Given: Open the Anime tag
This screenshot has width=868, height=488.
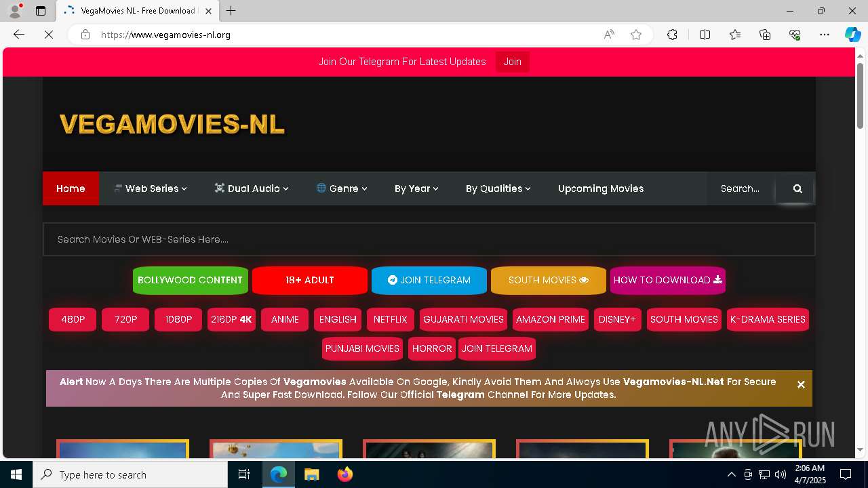Looking at the screenshot, I should coord(285,319).
